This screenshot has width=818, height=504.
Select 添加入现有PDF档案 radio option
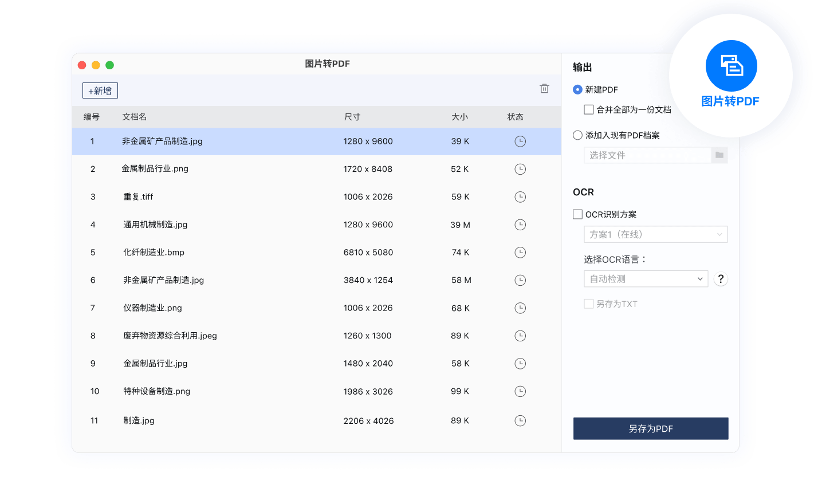(578, 135)
